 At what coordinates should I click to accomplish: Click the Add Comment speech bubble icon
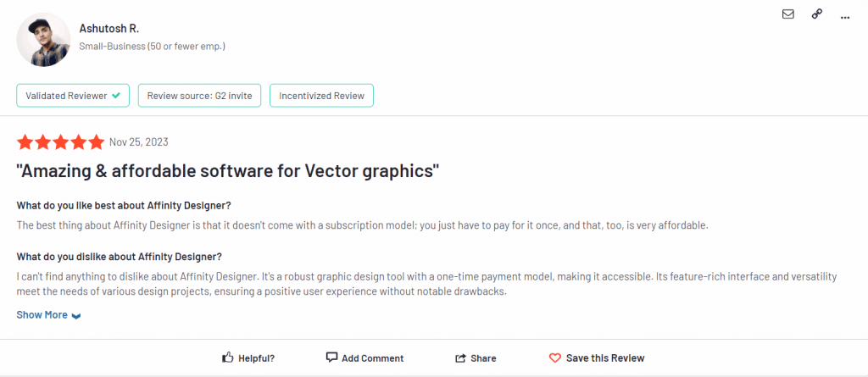(x=331, y=357)
